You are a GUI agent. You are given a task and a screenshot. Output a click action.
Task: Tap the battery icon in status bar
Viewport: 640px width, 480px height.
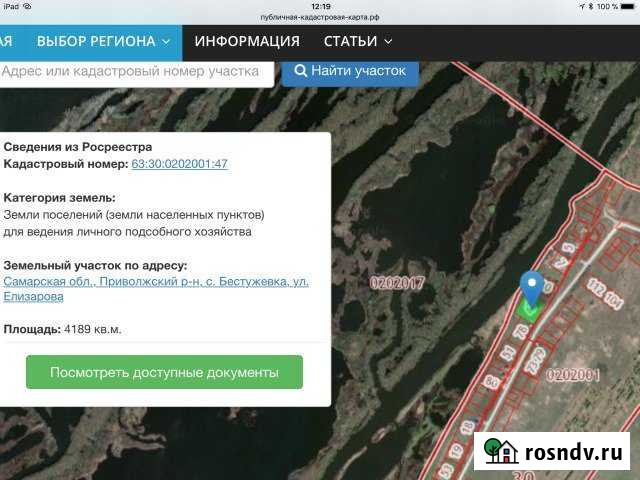tap(627, 7)
